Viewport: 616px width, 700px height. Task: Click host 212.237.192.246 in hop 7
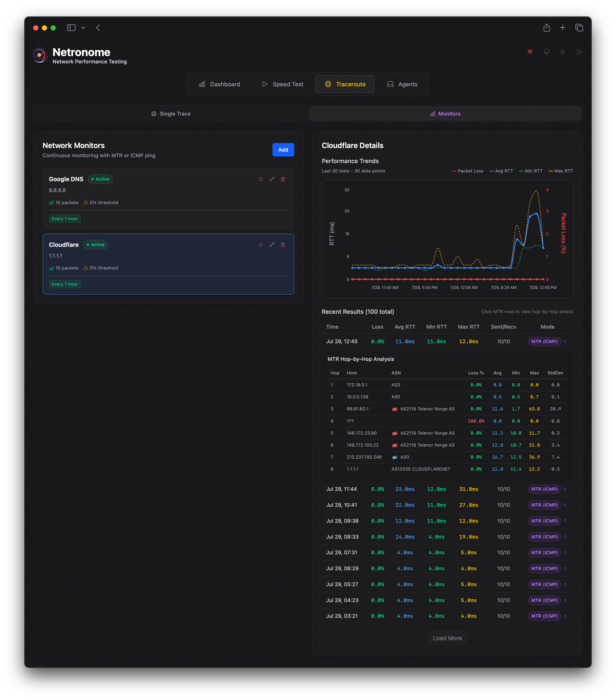364,457
